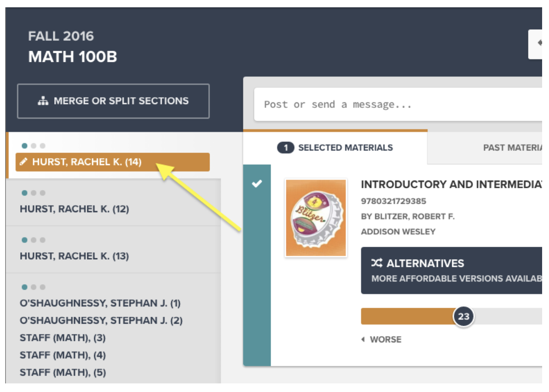Switch to the Past Materials tab

coord(512,148)
